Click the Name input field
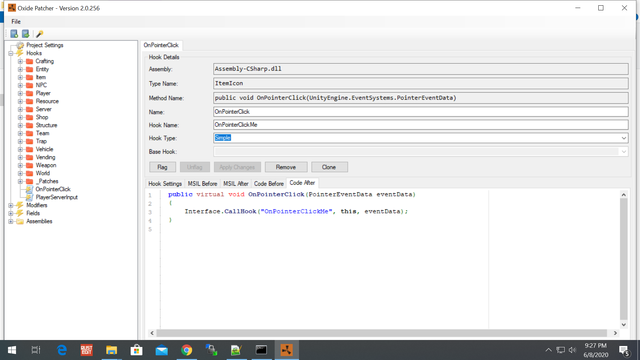Viewport: 640px width, 360px height. (x=420, y=112)
